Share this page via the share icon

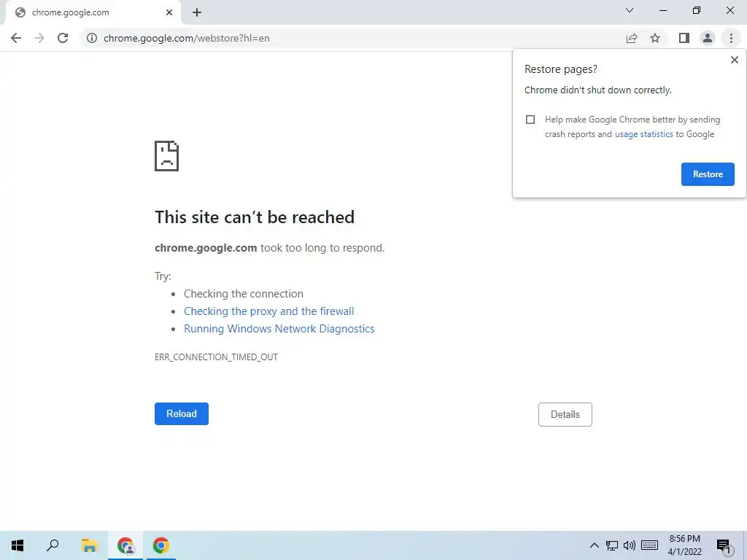pyautogui.click(x=632, y=38)
